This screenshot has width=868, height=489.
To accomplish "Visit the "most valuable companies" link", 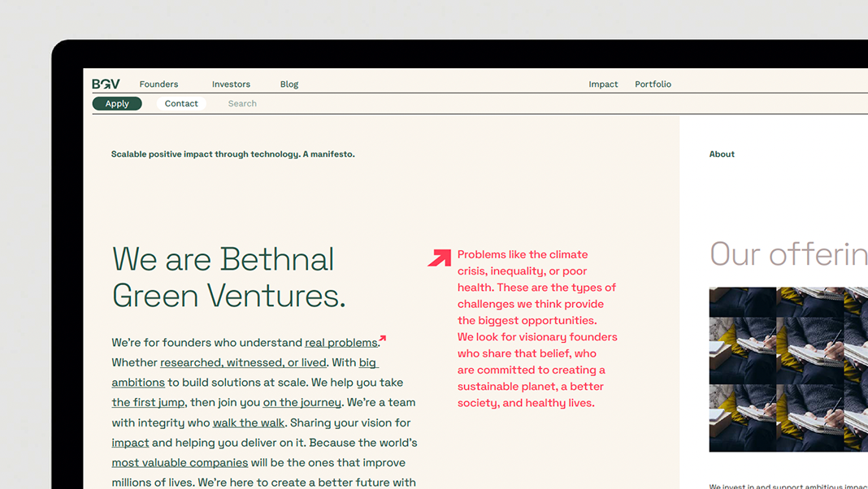I will coord(180,463).
